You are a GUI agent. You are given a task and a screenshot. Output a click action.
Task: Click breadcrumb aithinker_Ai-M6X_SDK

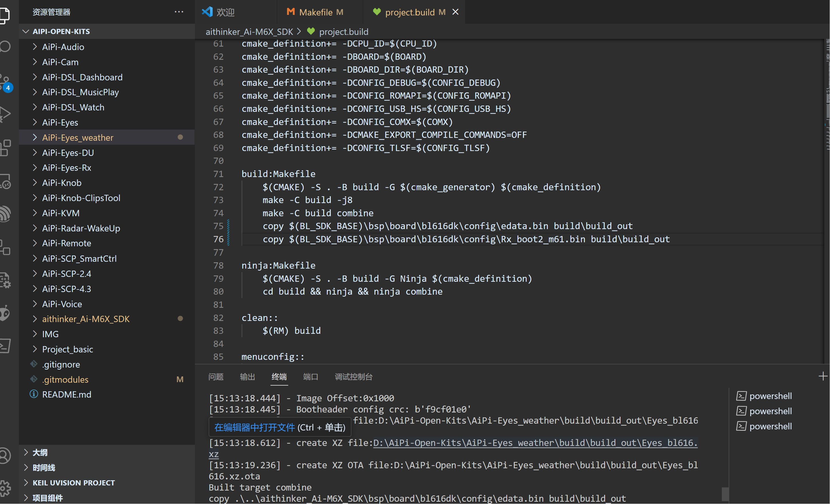point(249,32)
